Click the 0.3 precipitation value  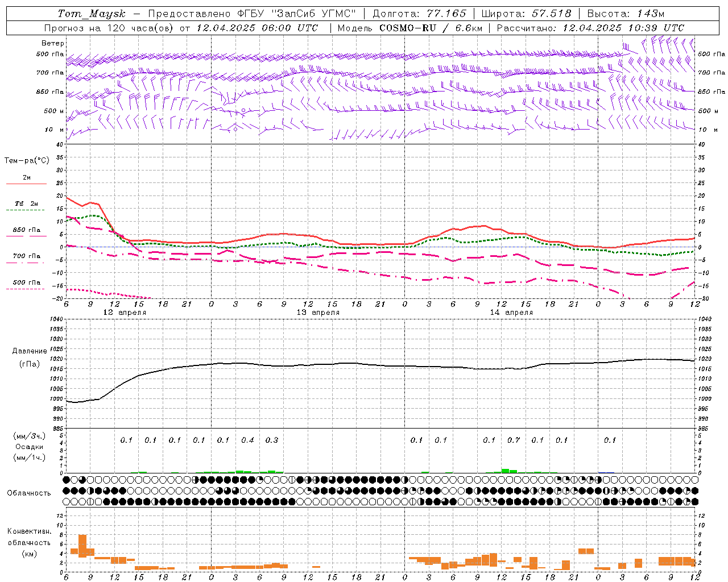272,440
